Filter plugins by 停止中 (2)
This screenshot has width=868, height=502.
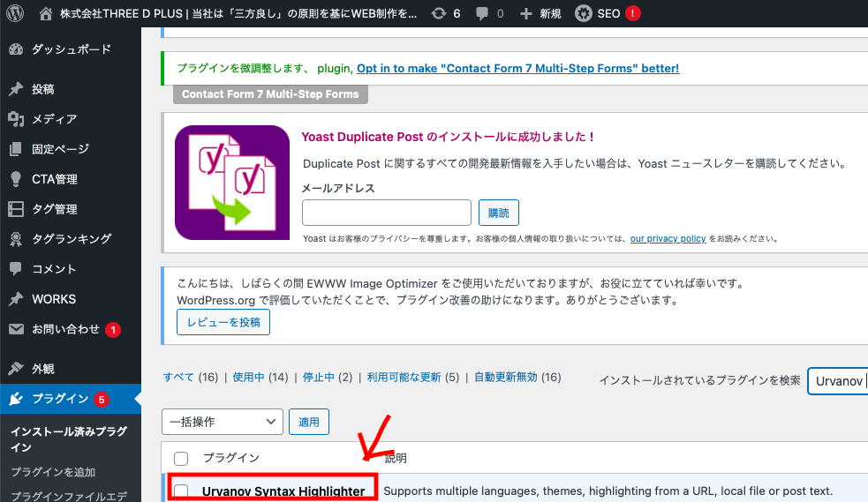[328, 377]
